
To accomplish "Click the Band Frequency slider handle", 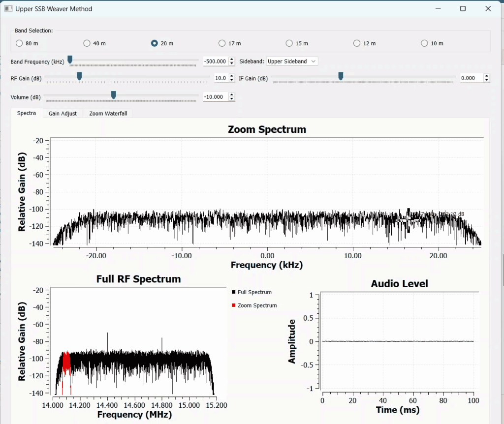I will [x=69, y=60].
